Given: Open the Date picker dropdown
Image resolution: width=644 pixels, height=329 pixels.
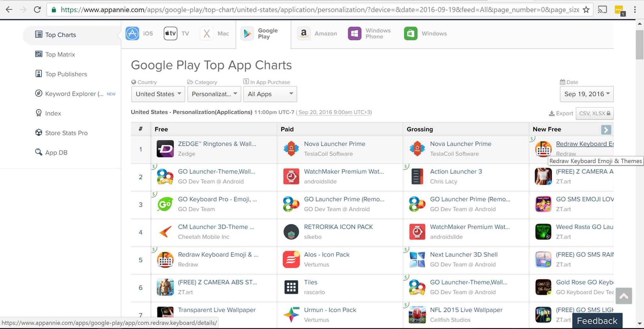Looking at the screenshot, I should pyautogui.click(x=586, y=94).
